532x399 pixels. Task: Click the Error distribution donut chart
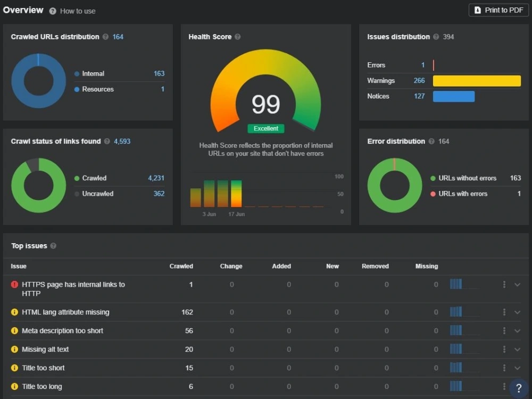coord(395,185)
